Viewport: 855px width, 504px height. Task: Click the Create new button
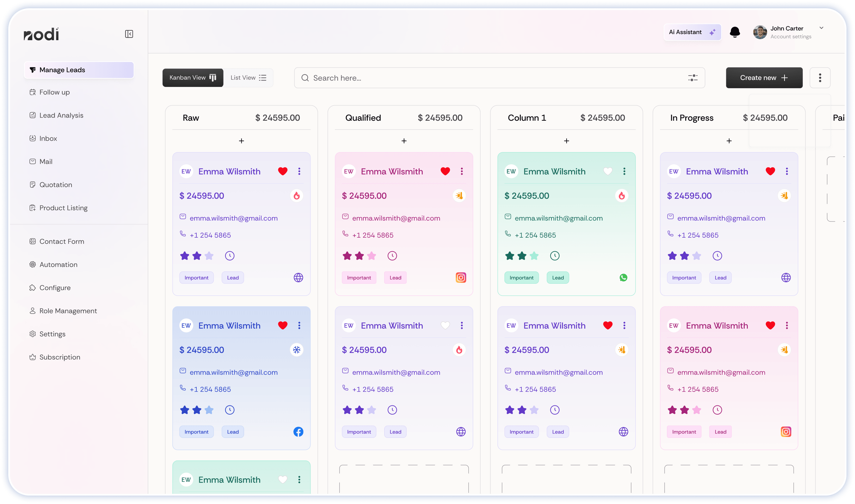pos(764,78)
